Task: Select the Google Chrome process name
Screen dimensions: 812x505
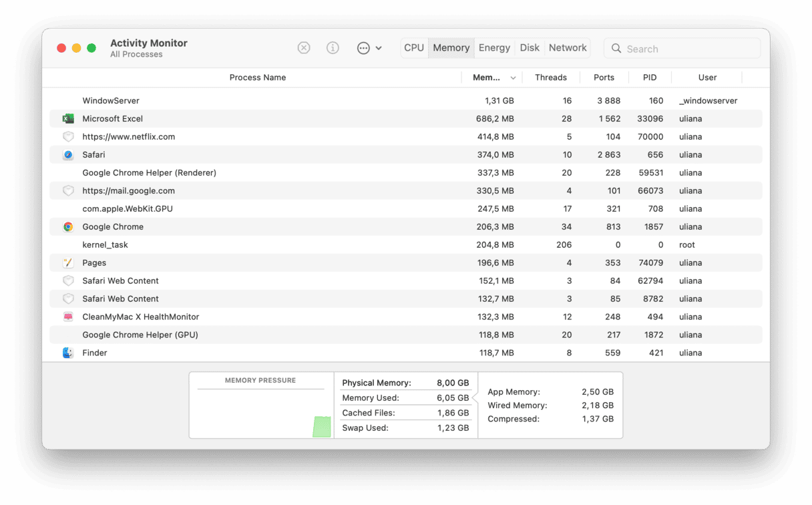Action: [113, 227]
